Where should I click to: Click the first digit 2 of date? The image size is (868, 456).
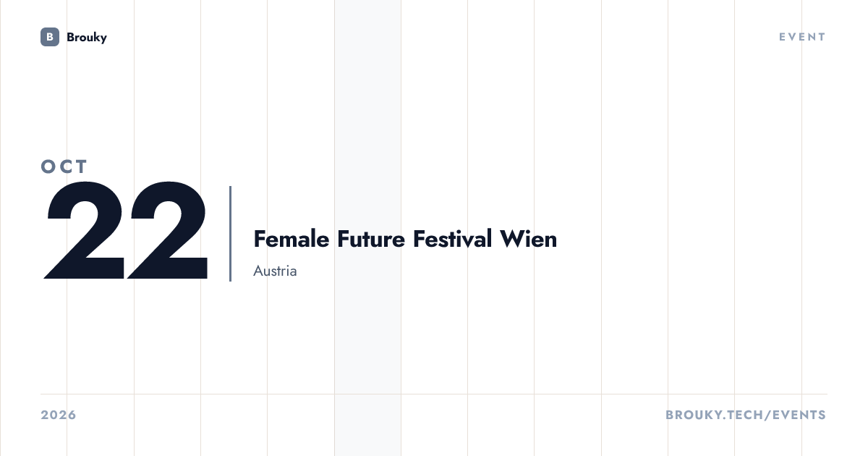(x=85, y=231)
